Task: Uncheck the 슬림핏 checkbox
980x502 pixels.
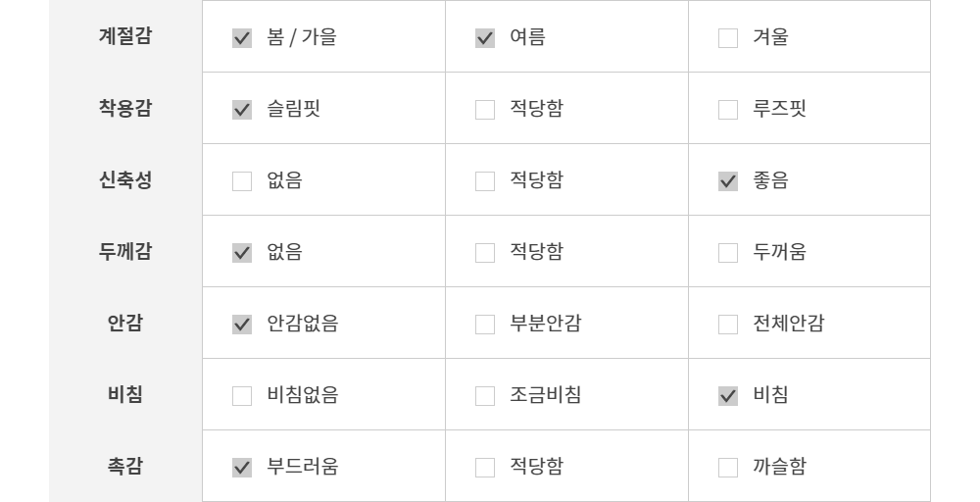Action: pyautogui.click(x=242, y=111)
